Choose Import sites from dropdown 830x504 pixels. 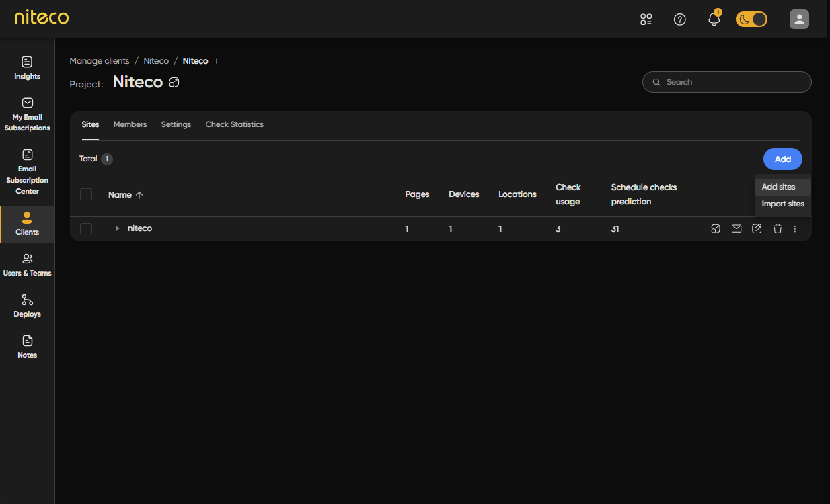coord(783,204)
